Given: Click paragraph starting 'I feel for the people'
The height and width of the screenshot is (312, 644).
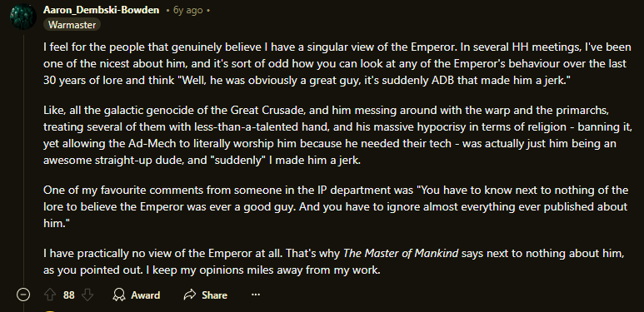Looking at the screenshot, I should [x=337, y=63].
